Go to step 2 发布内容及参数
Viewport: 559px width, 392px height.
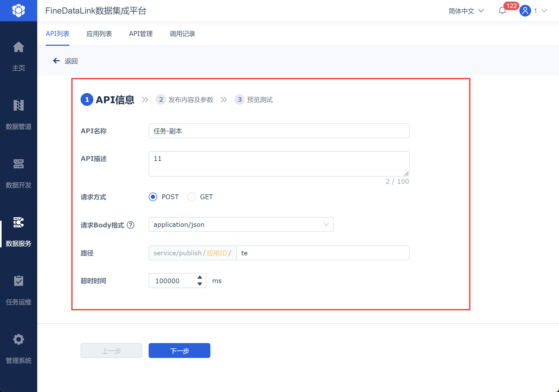click(x=185, y=100)
